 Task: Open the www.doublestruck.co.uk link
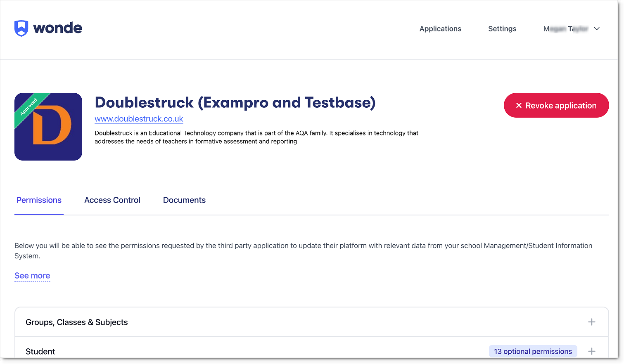(139, 119)
